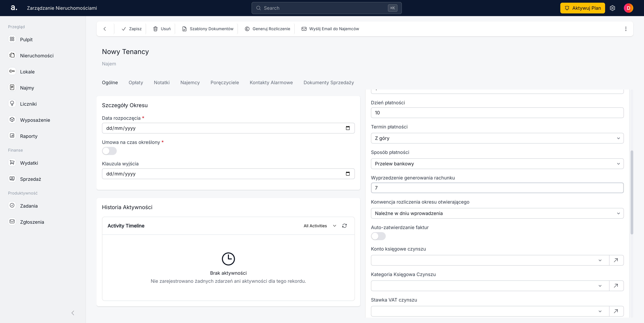This screenshot has height=323, width=644.
Task: Switch to the Notatki tab
Action: click(x=162, y=83)
